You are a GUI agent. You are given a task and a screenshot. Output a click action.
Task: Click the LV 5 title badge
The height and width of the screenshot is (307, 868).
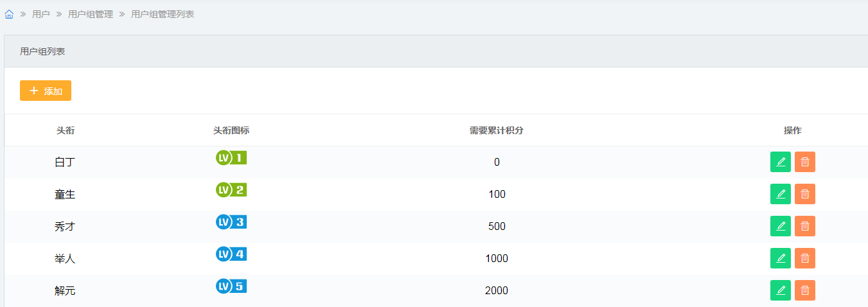(x=231, y=286)
